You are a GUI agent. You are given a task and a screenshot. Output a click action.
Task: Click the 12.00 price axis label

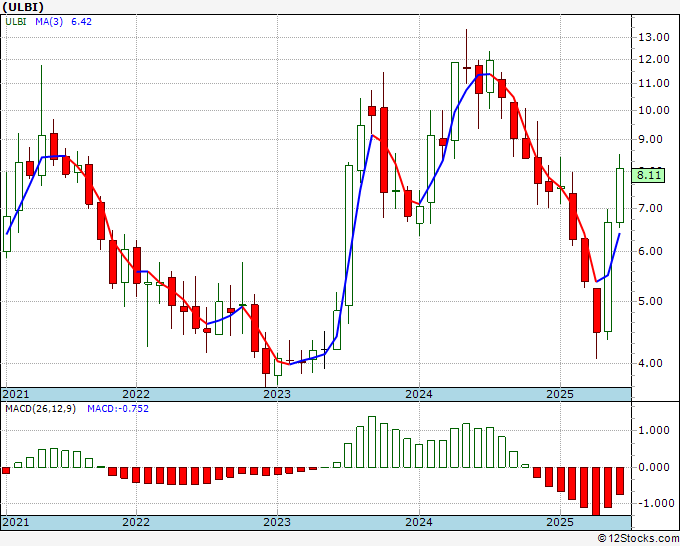(654, 59)
